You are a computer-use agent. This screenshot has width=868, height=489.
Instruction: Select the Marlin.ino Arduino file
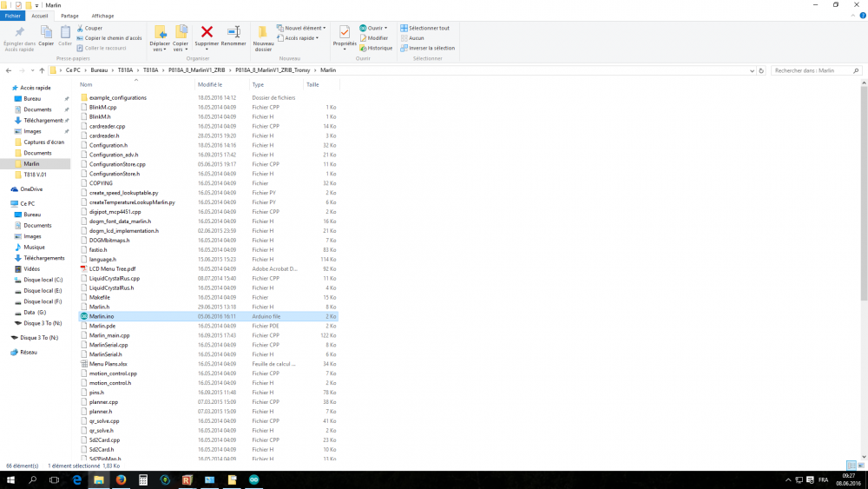coord(208,316)
